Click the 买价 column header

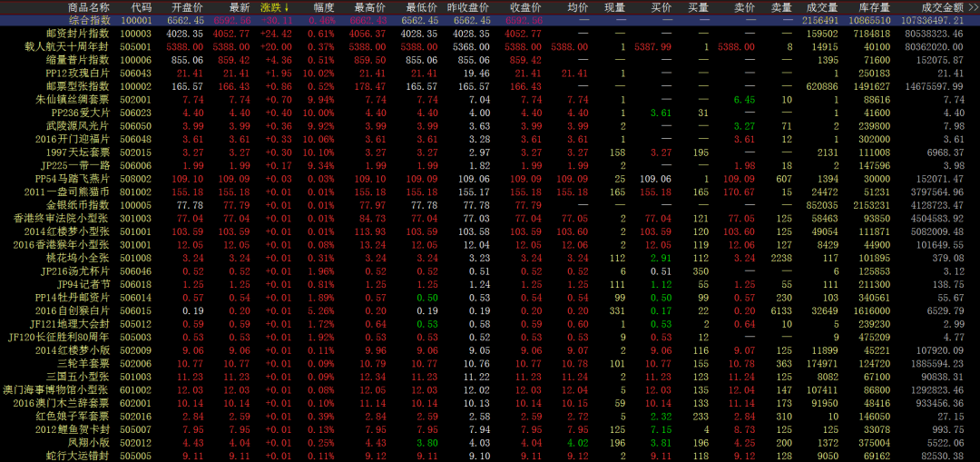[661, 7]
